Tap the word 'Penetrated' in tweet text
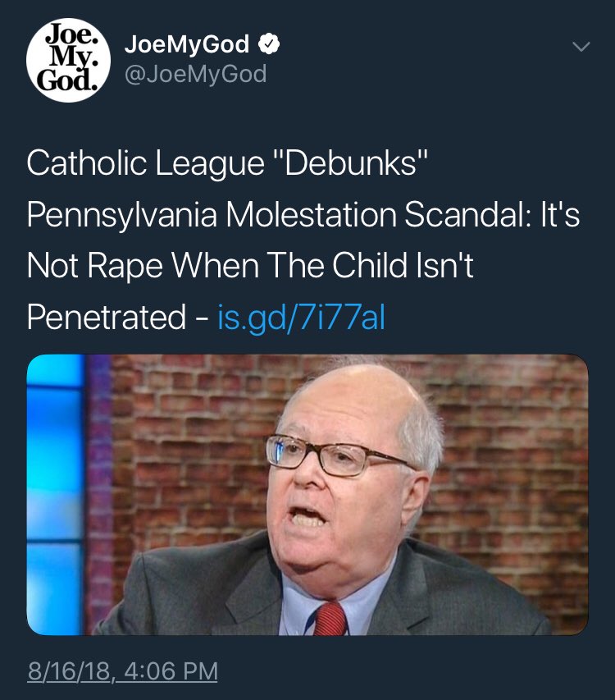The image size is (615, 700). [106, 318]
